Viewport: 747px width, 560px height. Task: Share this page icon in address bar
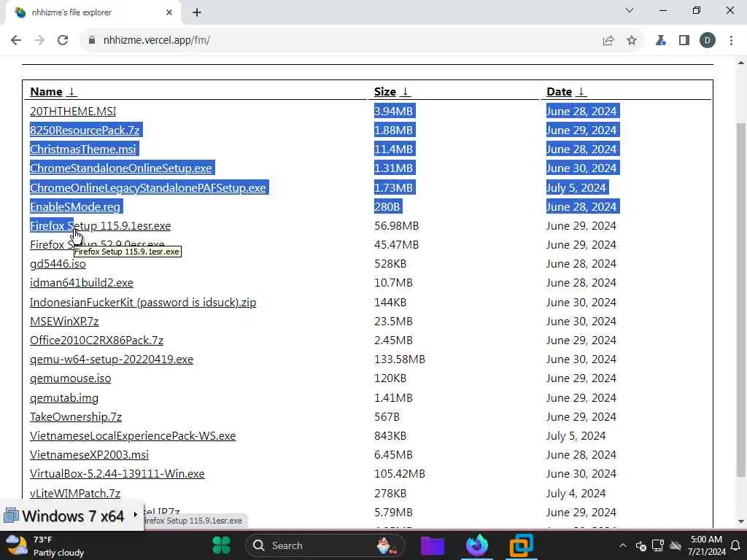tap(608, 41)
